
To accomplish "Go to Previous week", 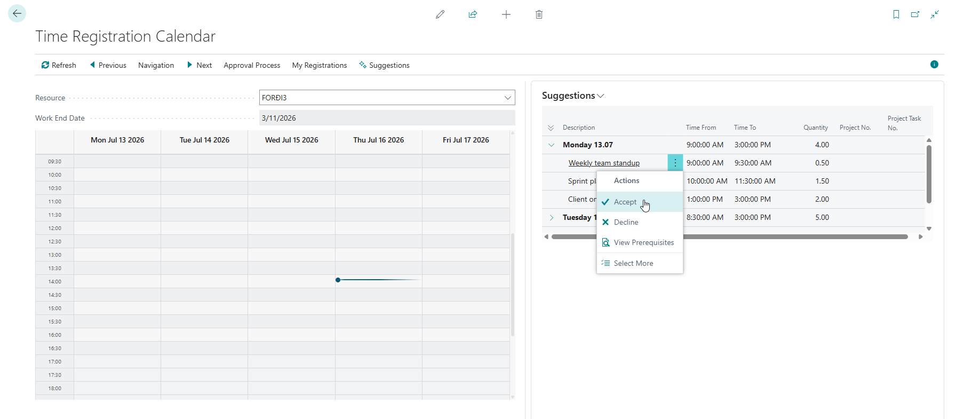I will point(108,65).
